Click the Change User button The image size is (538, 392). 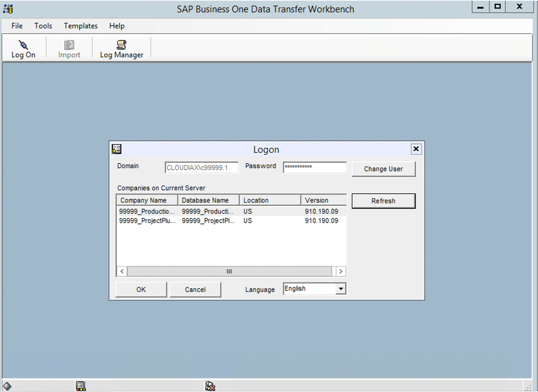pos(383,169)
